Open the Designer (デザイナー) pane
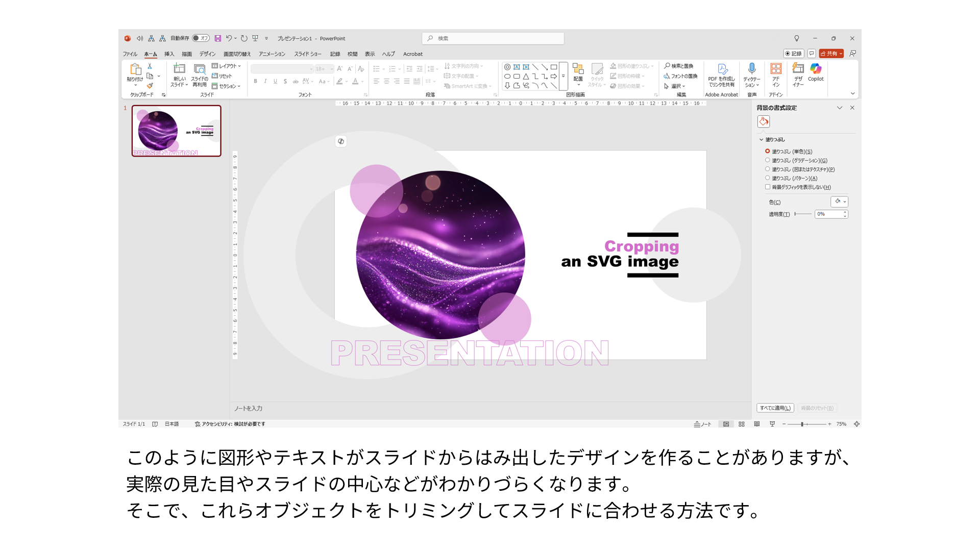The height and width of the screenshot is (551, 980). [x=798, y=74]
